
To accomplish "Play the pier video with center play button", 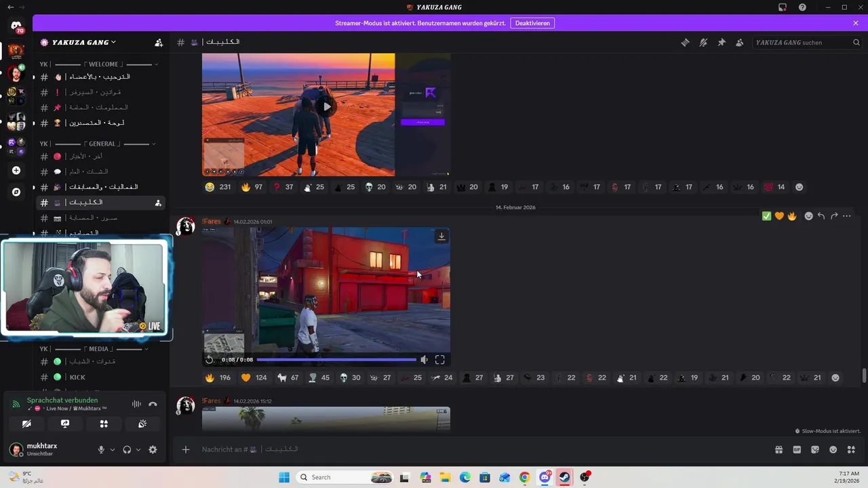I will [x=327, y=106].
